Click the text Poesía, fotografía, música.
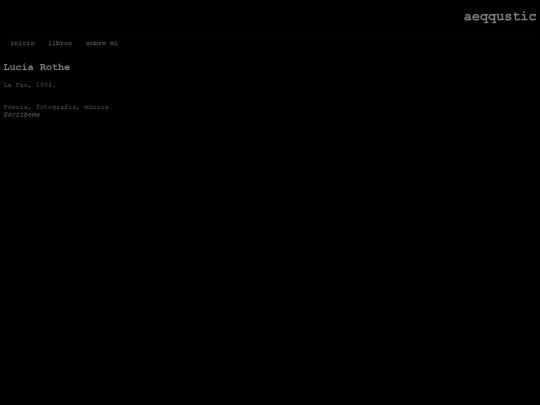This screenshot has height=405, width=540. tap(58, 107)
